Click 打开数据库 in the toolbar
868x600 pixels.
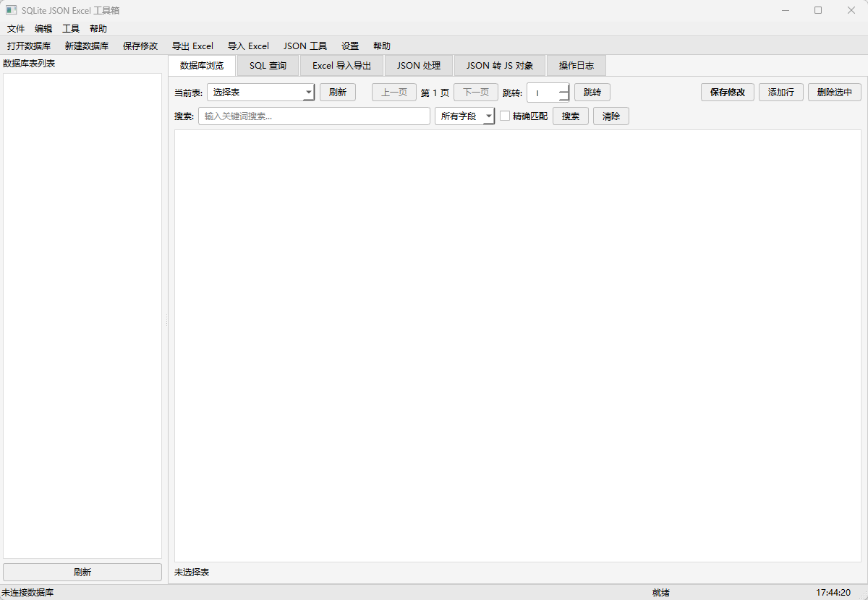29,46
